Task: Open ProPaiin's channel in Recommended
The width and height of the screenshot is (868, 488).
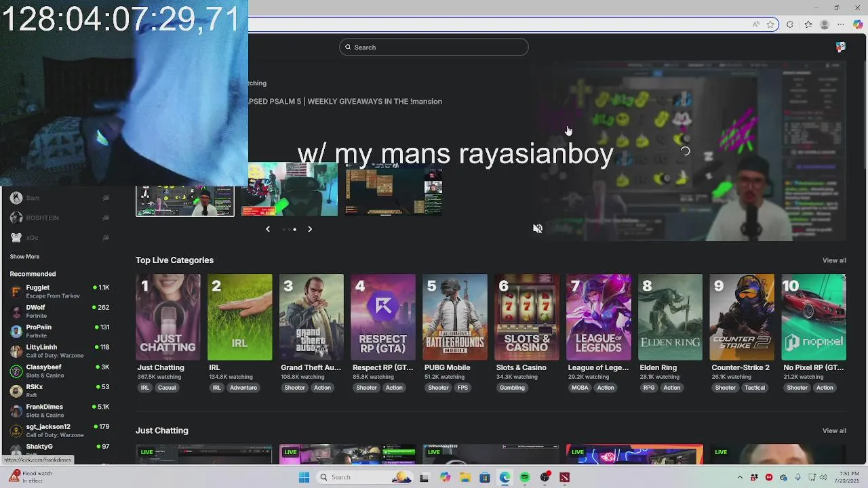Action: [60, 331]
